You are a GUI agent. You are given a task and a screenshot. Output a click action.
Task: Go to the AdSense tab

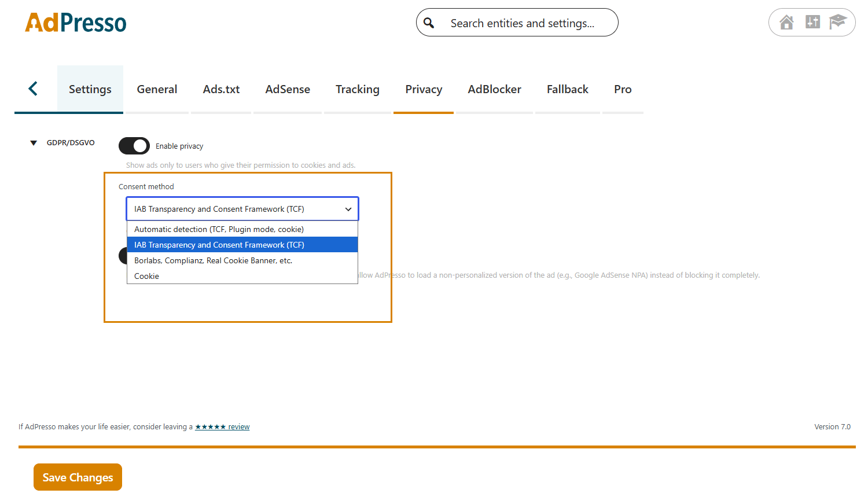click(288, 89)
